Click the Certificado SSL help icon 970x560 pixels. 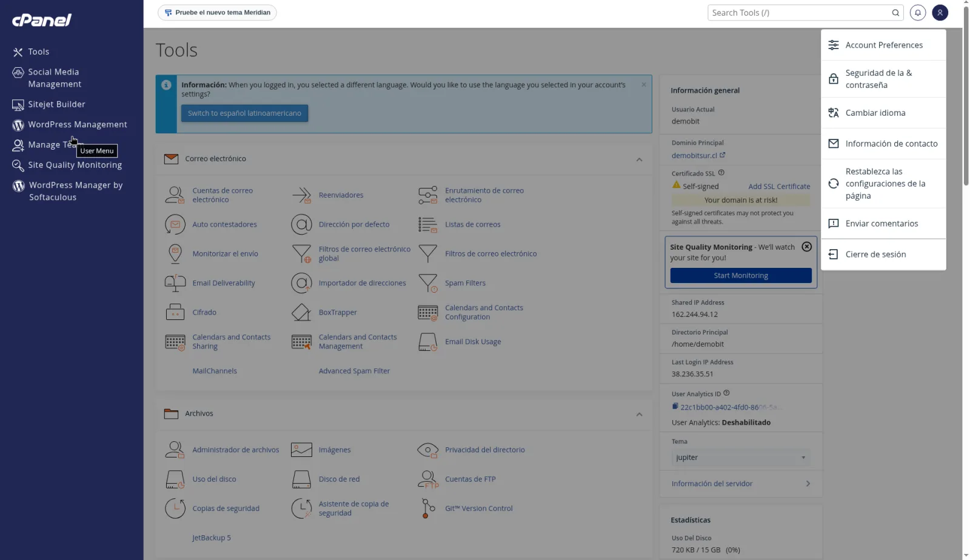[x=721, y=173]
